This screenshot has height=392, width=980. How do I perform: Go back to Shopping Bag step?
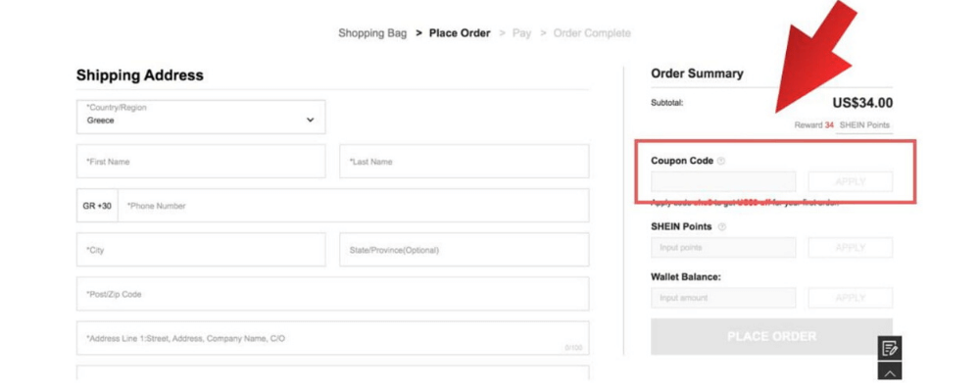(x=372, y=33)
